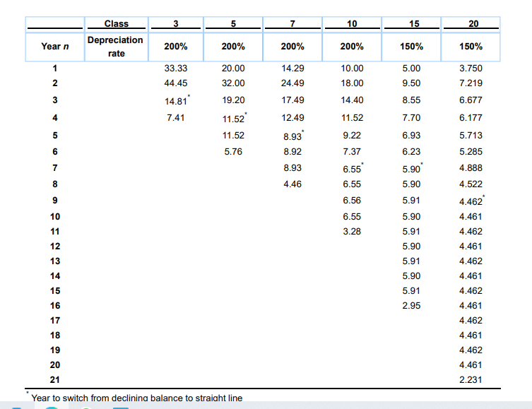Select the 150% rate under class 20
The height and width of the screenshot is (409, 532).
(471, 47)
